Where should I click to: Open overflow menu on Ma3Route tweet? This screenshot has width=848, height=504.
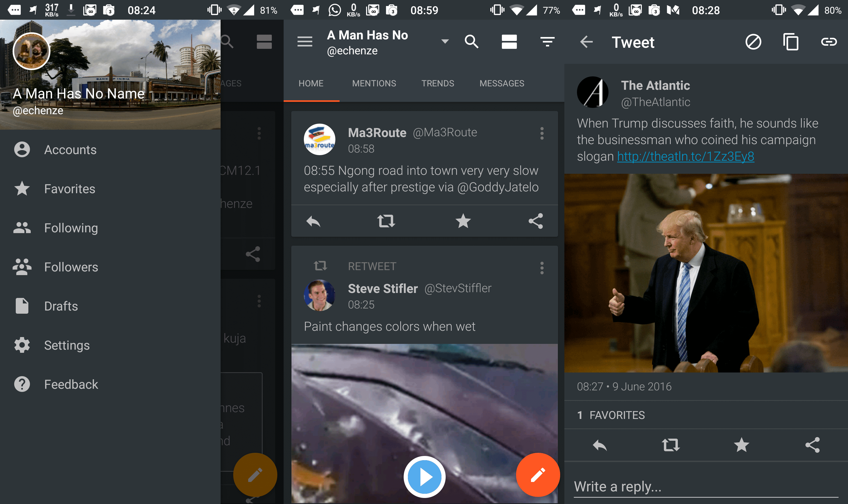pyautogui.click(x=542, y=133)
